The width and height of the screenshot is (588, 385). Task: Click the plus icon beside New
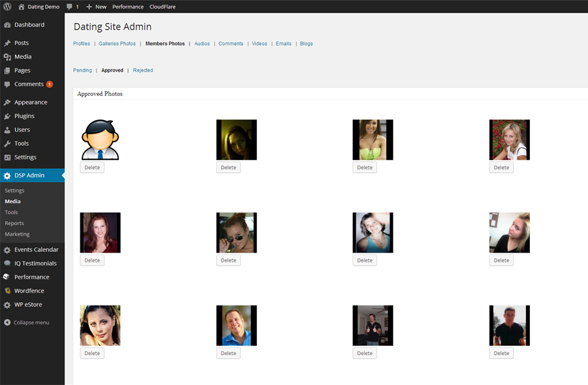[89, 7]
